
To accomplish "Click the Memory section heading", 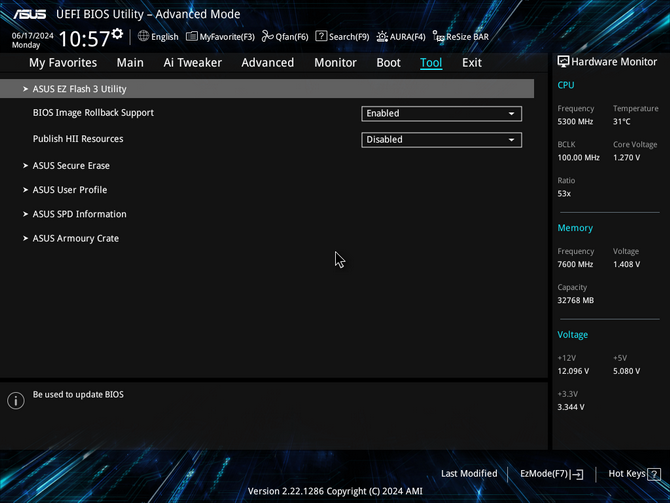I will coord(575,228).
